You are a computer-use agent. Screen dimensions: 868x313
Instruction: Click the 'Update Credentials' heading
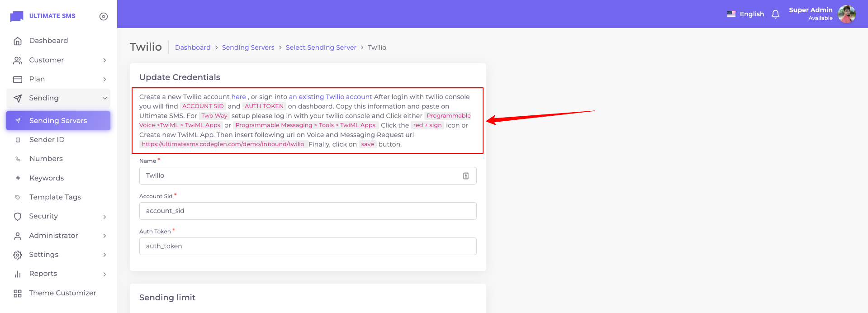pos(180,77)
